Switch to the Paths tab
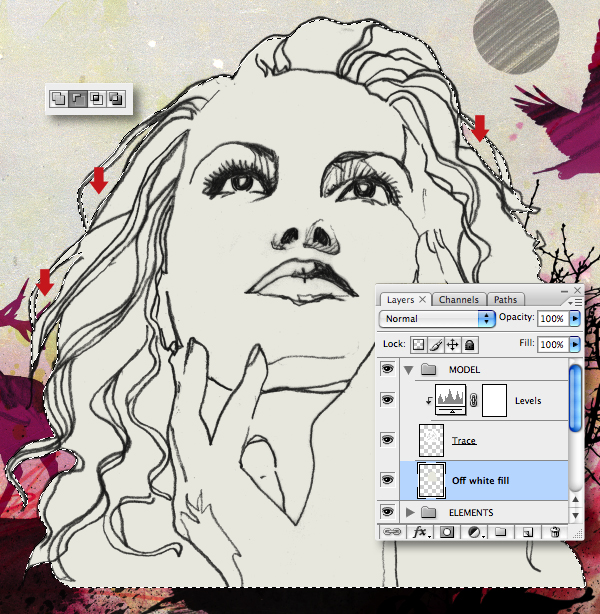 click(505, 300)
